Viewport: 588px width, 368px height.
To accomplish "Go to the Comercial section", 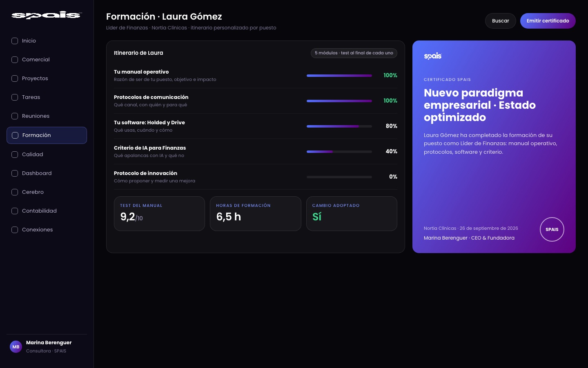I will 47,60.
